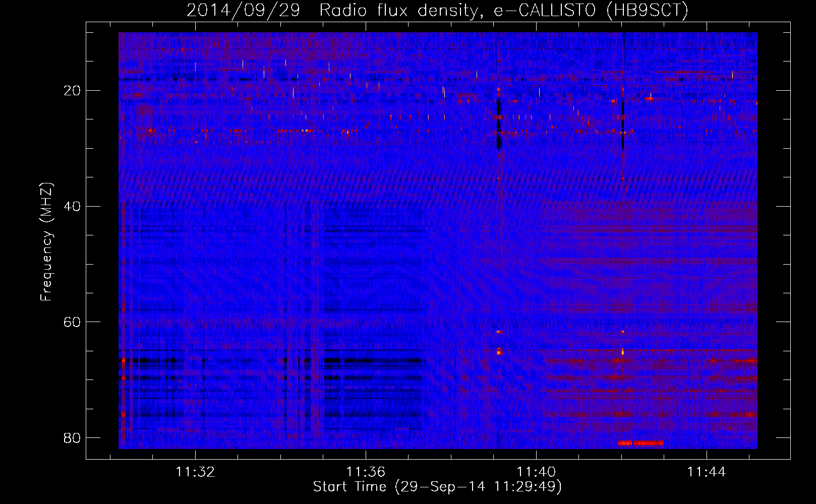Image resolution: width=816 pixels, height=504 pixels.
Task: Click the plot title "Radio flux density, e-CALLISTO (HB9SCT)"
Action: click(x=504, y=10)
